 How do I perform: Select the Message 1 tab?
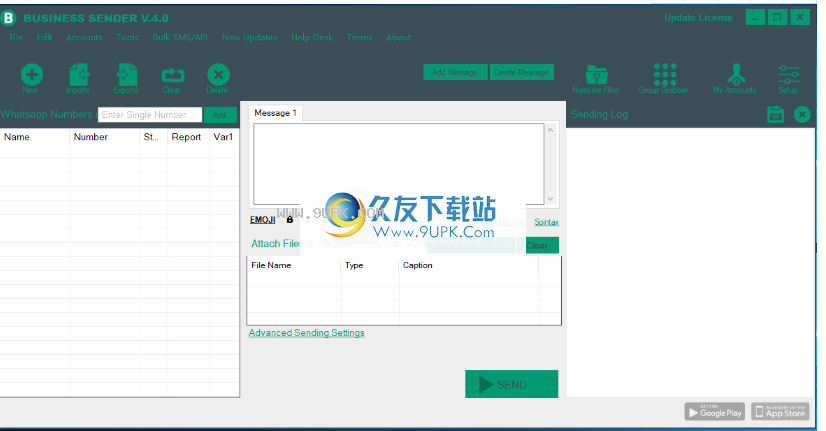(276, 113)
